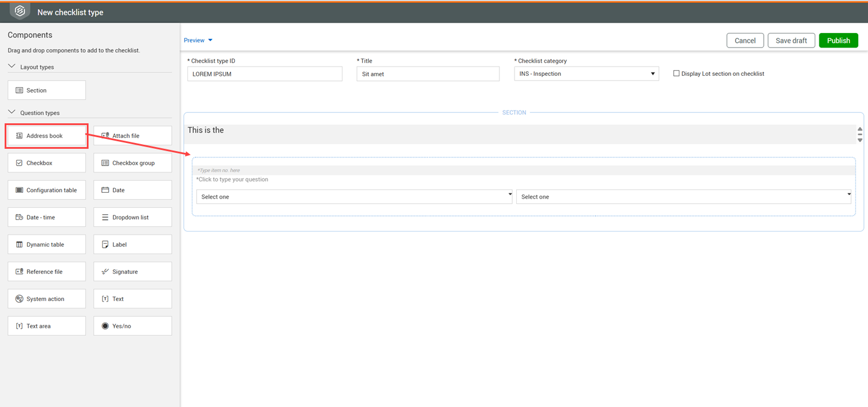Click the Checkbox component icon
The width and height of the screenshot is (868, 407).
pos(19,163)
